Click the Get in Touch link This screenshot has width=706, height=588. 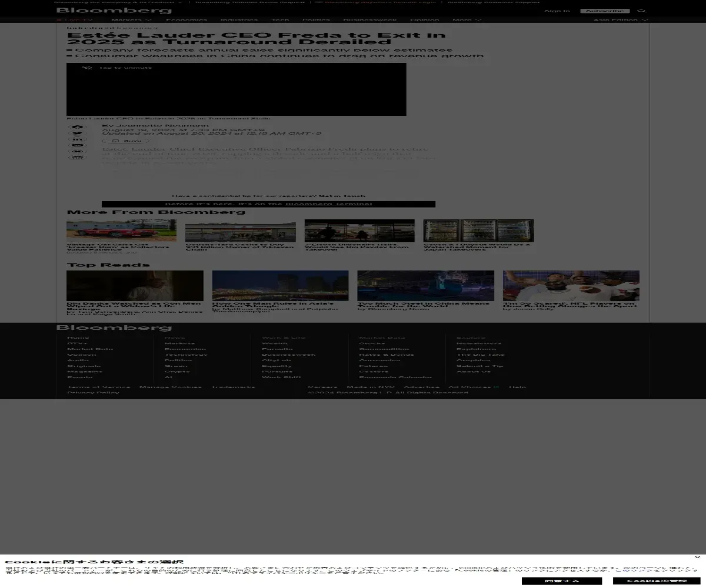[342, 196]
